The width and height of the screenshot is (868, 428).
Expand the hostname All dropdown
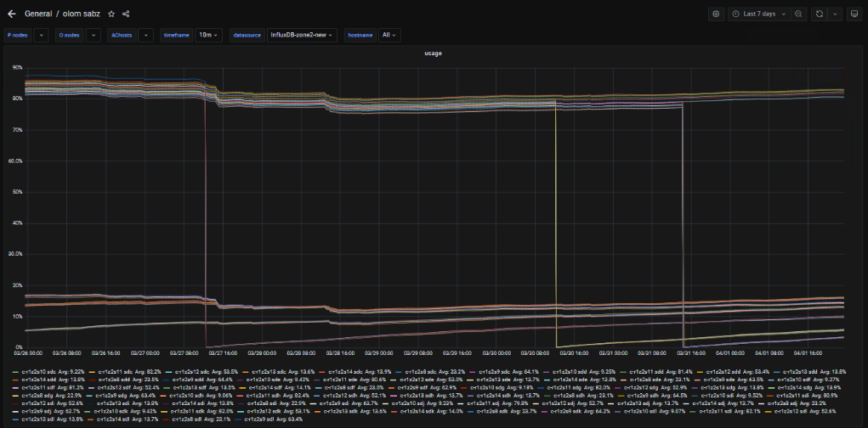point(389,35)
